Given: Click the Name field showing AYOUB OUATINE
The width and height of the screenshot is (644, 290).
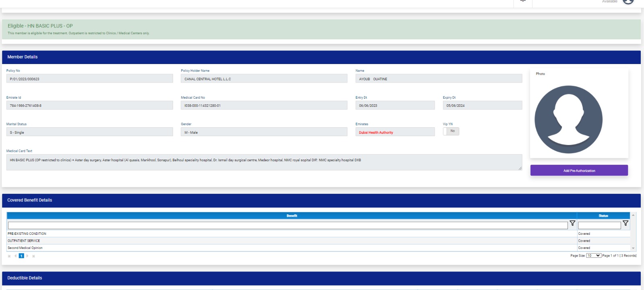Looking at the screenshot, I should [x=439, y=79].
